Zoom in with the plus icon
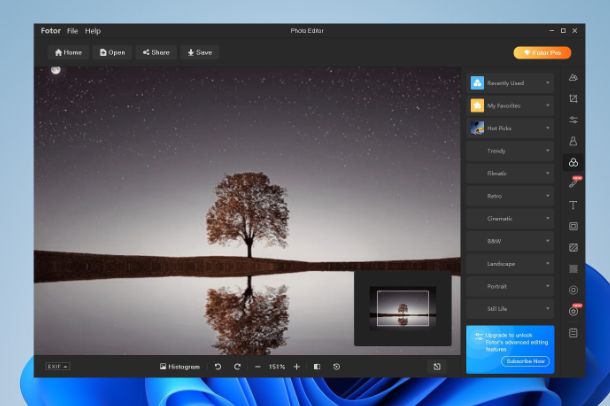The width and height of the screenshot is (610, 406). (x=296, y=367)
